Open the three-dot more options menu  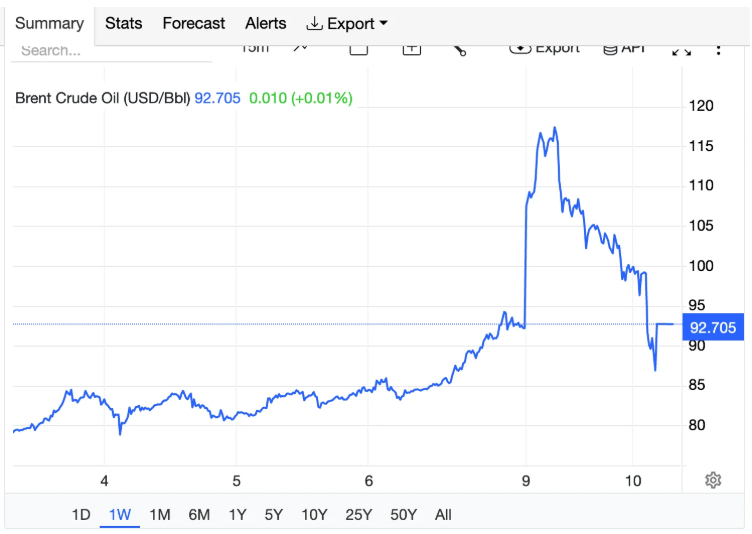(718, 49)
